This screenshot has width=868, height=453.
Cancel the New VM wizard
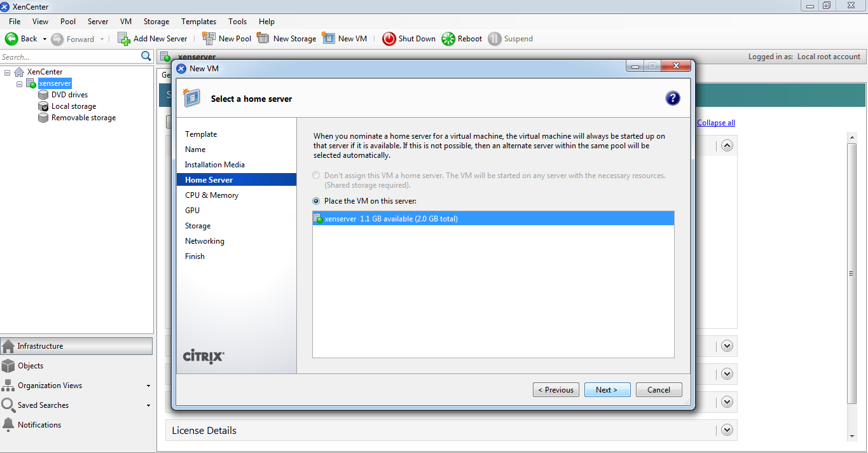tap(659, 390)
